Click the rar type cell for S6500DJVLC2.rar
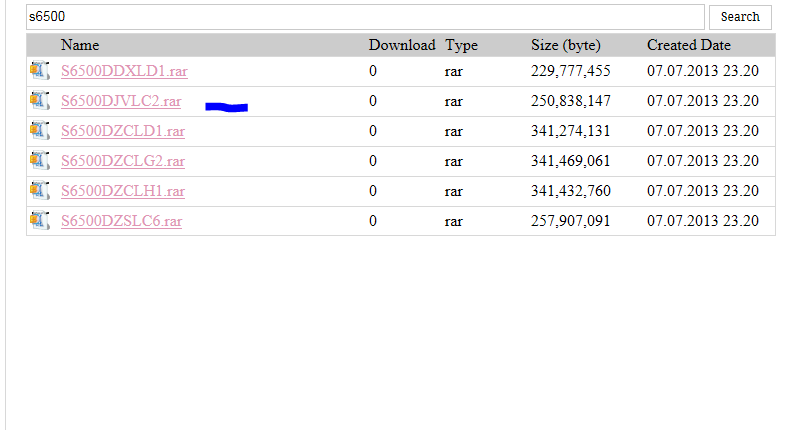 tap(453, 102)
